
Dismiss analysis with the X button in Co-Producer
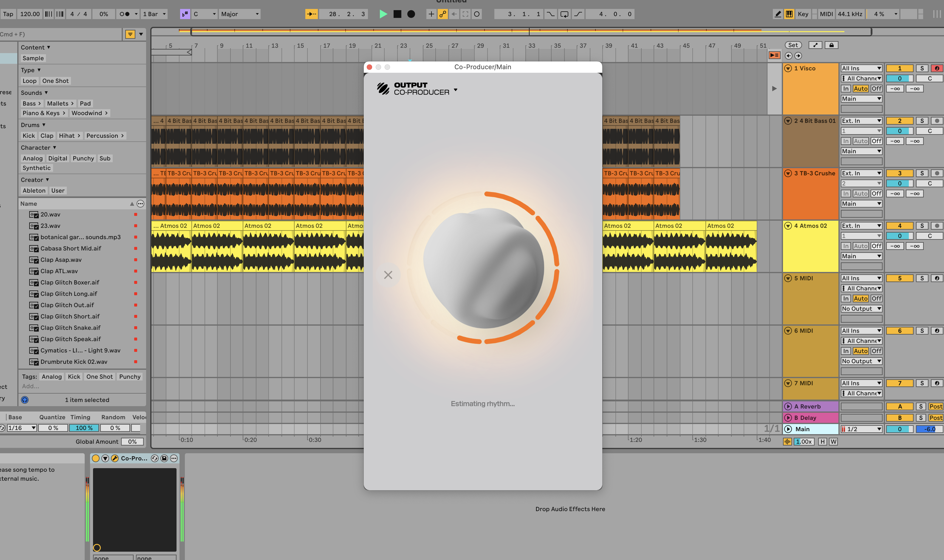pyautogui.click(x=388, y=275)
